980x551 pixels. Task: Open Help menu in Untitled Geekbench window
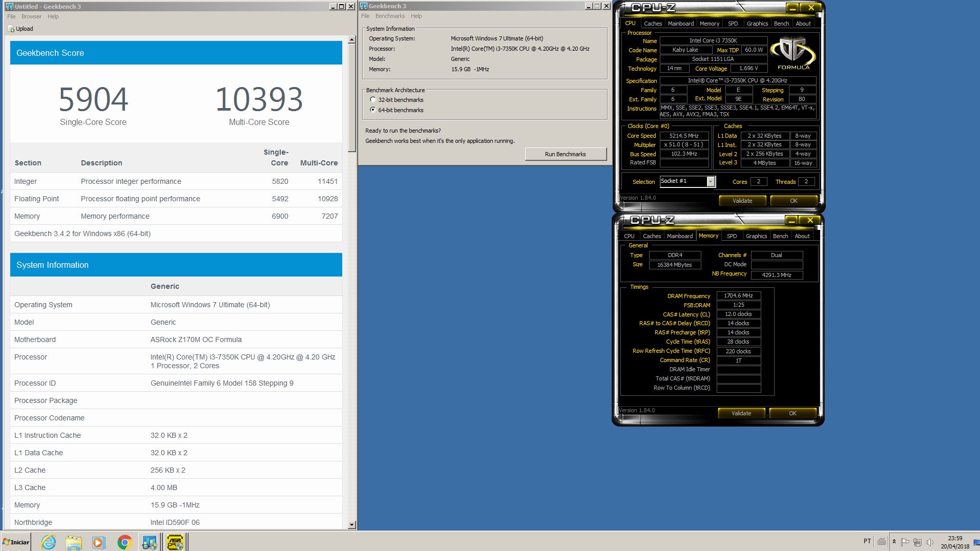tap(53, 16)
